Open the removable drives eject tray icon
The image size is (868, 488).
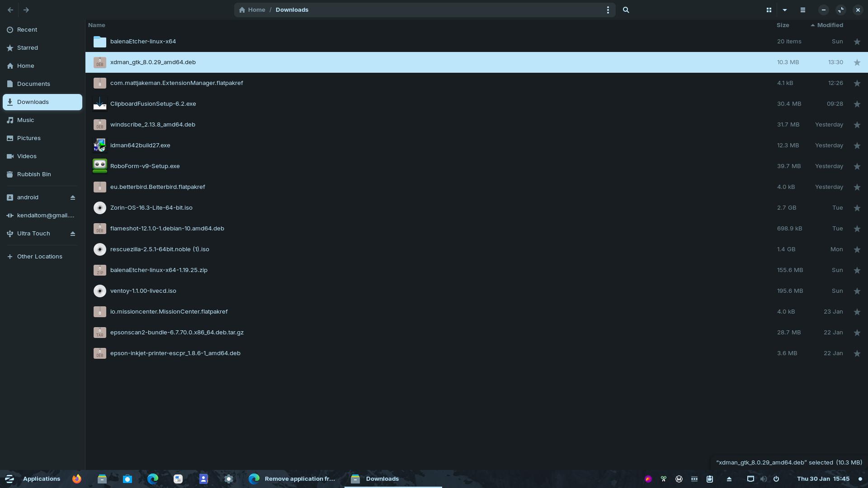729,479
